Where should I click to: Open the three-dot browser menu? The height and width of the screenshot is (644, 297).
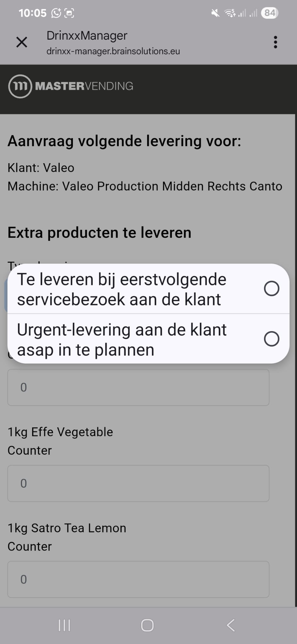click(275, 42)
